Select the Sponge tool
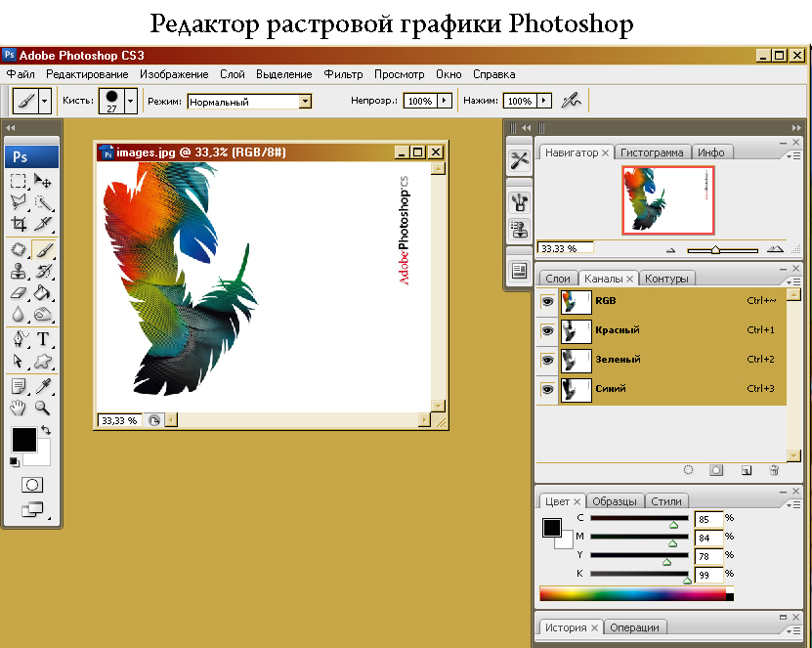Screen dimensions: 812x648 (42, 314)
